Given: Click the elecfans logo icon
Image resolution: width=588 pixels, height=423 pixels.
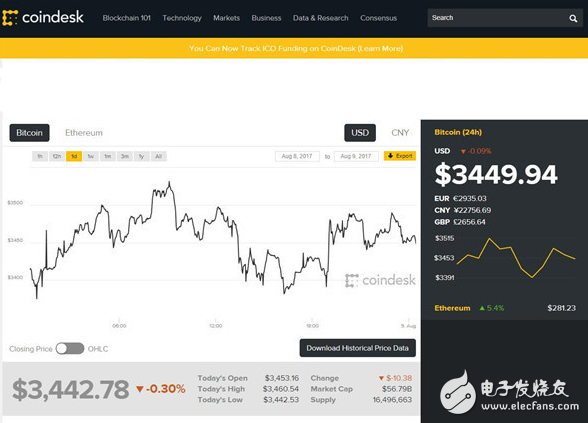Looking at the screenshot, I should tap(456, 393).
